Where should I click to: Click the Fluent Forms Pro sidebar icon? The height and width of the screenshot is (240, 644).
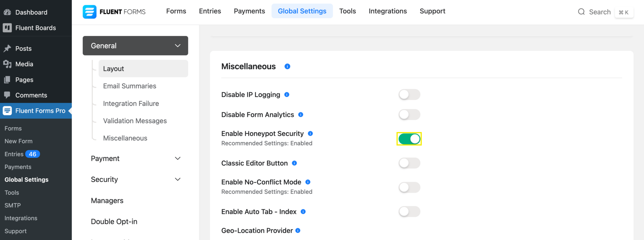[x=7, y=111]
